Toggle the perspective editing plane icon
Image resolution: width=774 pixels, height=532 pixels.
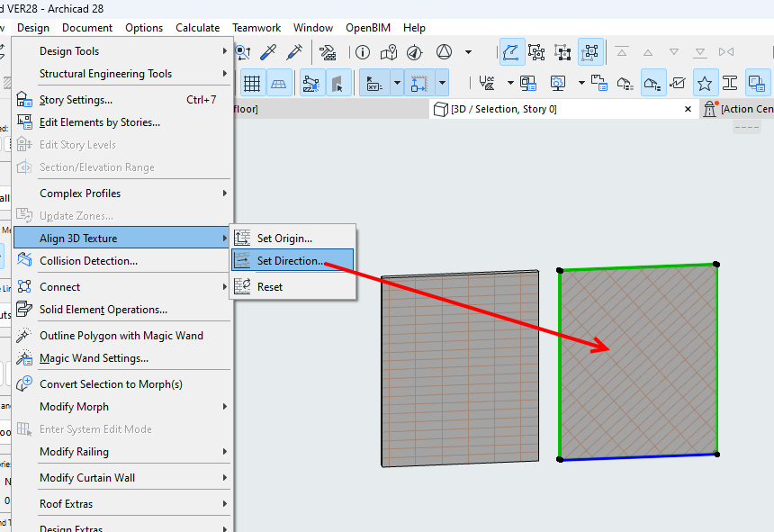pyautogui.click(x=278, y=83)
